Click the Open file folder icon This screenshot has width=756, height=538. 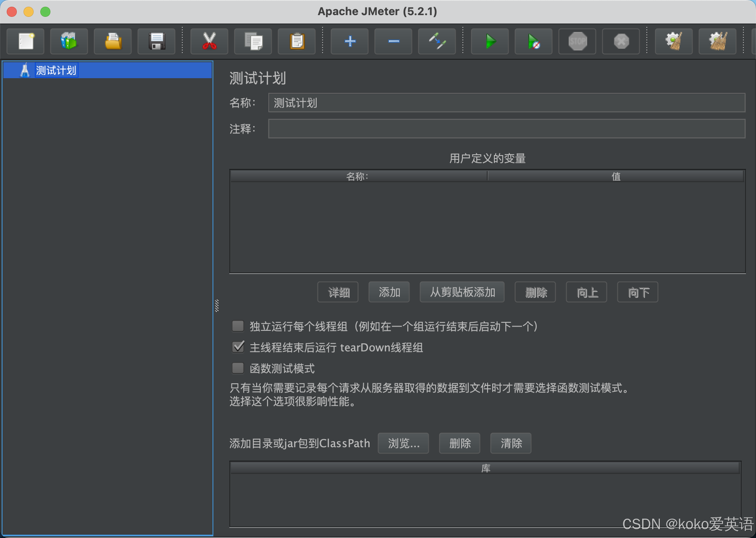[113, 41]
